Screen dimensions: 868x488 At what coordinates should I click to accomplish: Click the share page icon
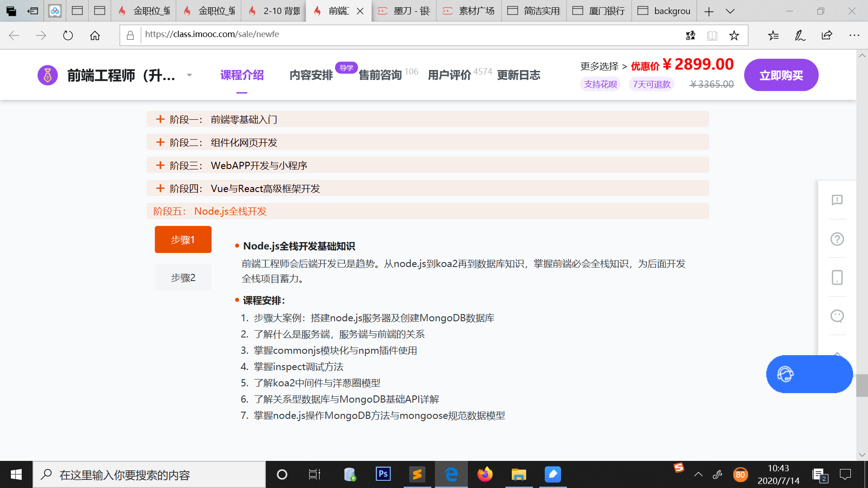[827, 35]
